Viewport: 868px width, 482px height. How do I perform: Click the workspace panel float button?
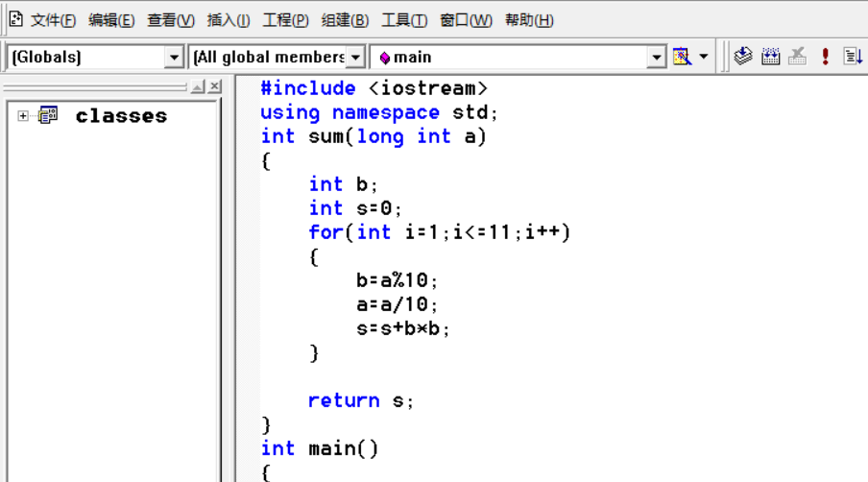click(x=198, y=86)
